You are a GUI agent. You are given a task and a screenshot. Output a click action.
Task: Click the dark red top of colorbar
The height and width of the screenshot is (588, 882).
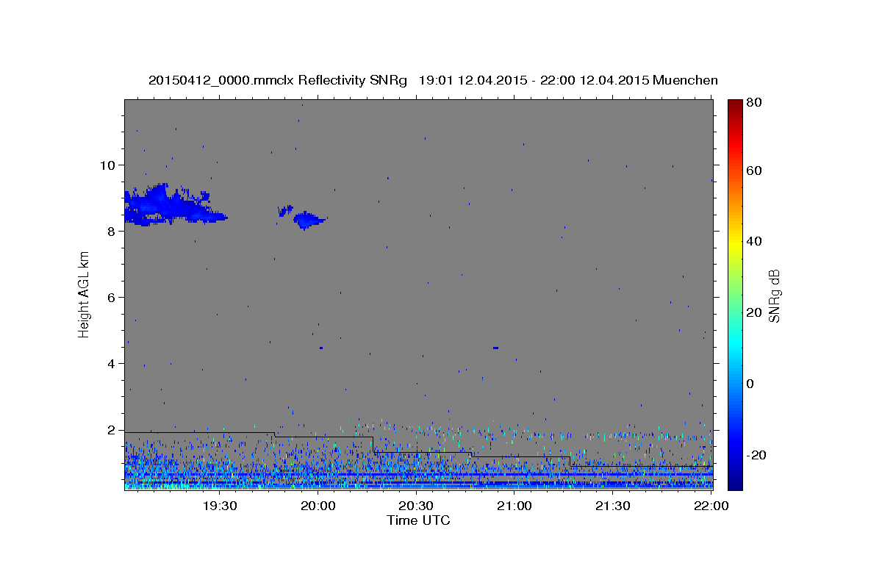735,104
